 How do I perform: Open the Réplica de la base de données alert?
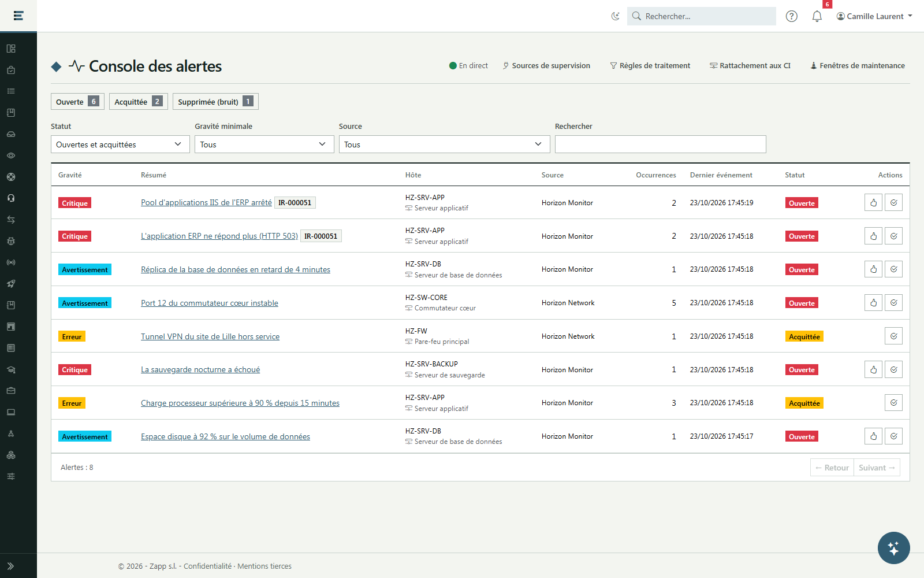click(236, 270)
